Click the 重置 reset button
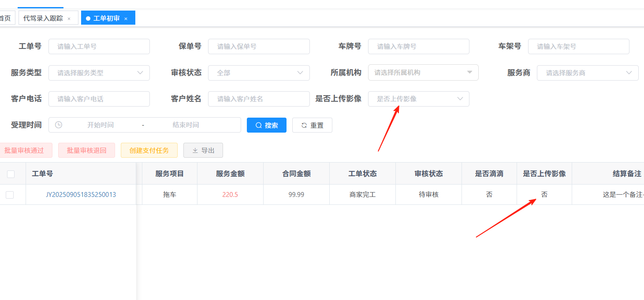This screenshot has height=300, width=644. (x=312, y=125)
